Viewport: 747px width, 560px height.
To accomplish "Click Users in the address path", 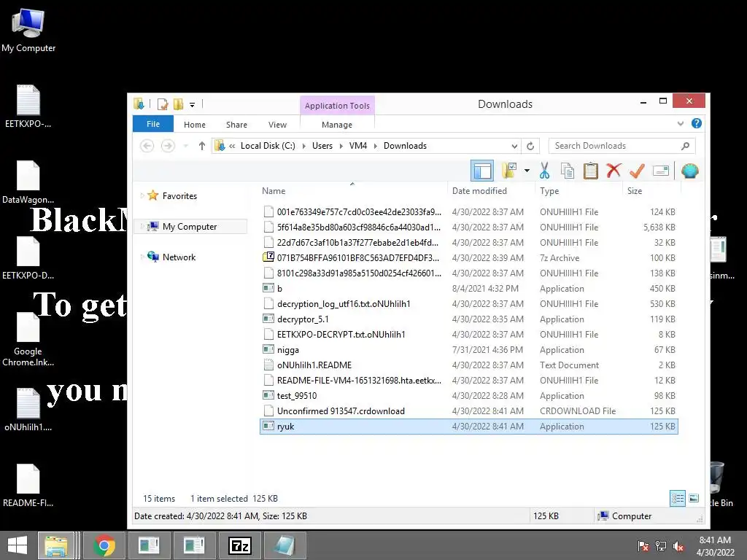I will click(322, 146).
